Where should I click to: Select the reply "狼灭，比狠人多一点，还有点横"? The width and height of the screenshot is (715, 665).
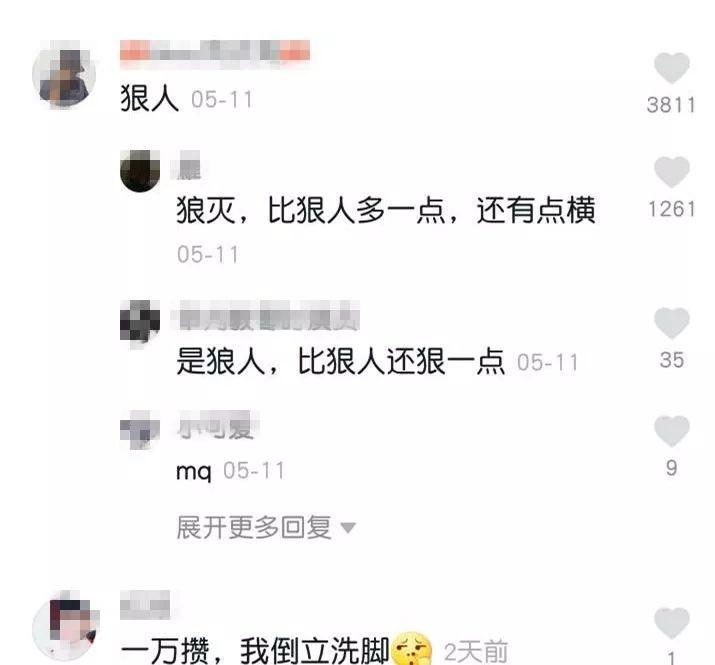click(386, 210)
